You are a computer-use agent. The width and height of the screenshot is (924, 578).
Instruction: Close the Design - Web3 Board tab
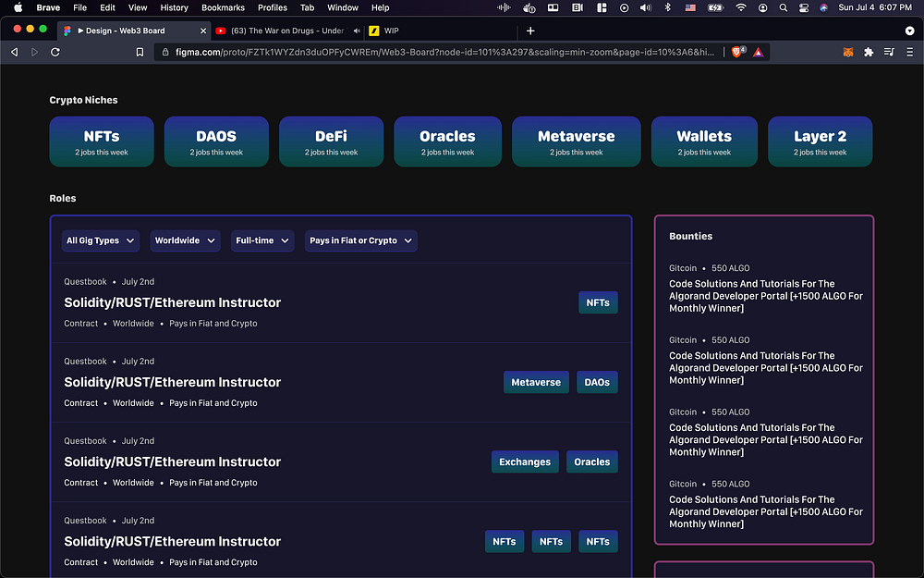203,31
